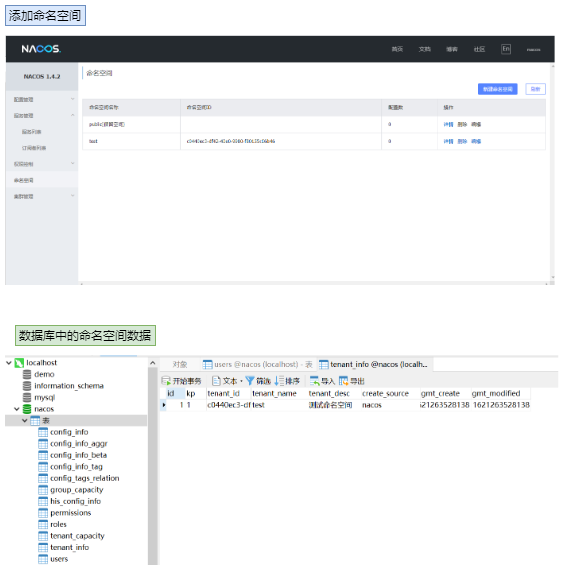The width and height of the screenshot is (565, 571).
Task: Click the tree panel scrollbar up arrow
Action: tap(153, 363)
